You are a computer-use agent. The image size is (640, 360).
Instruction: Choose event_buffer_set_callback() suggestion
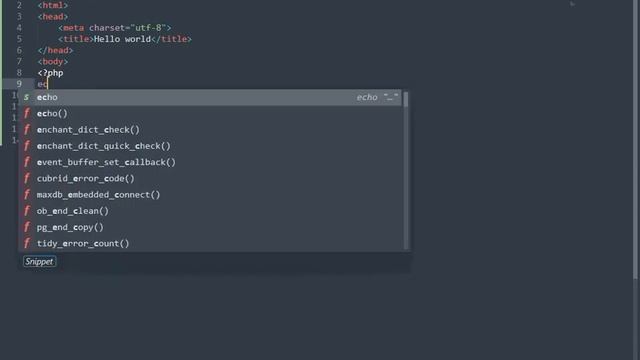[x=210, y=162]
